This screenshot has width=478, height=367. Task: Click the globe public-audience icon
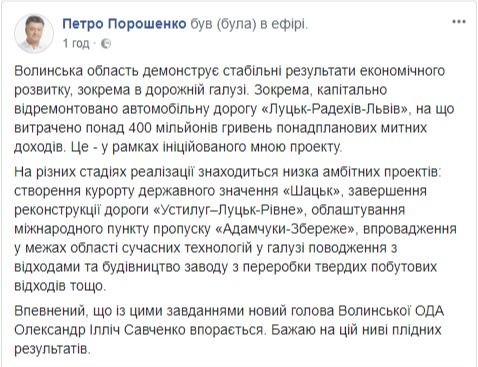tap(106, 44)
